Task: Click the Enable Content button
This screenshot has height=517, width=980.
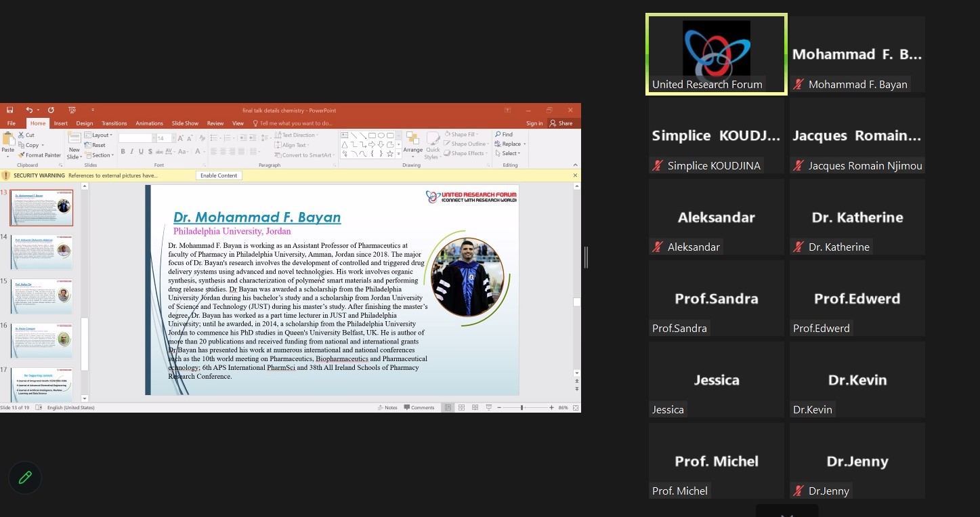Action: tap(219, 175)
